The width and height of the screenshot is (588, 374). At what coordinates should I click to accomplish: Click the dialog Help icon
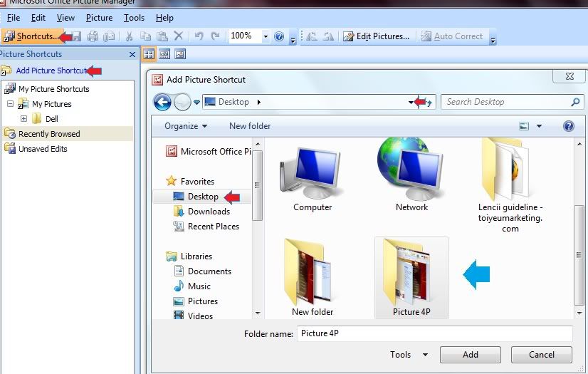(569, 126)
